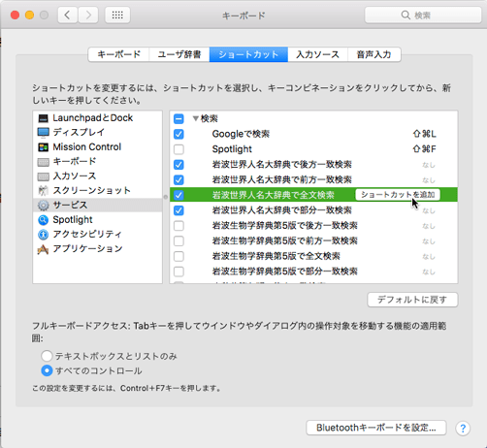This screenshot has width=487, height=448.
Task: Select the 岩波生物学辞典第5版で部分一致検索 row
Action: tap(313, 272)
